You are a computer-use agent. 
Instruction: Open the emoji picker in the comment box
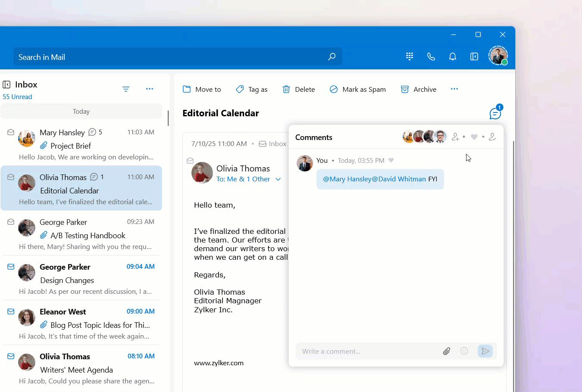(x=464, y=351)
